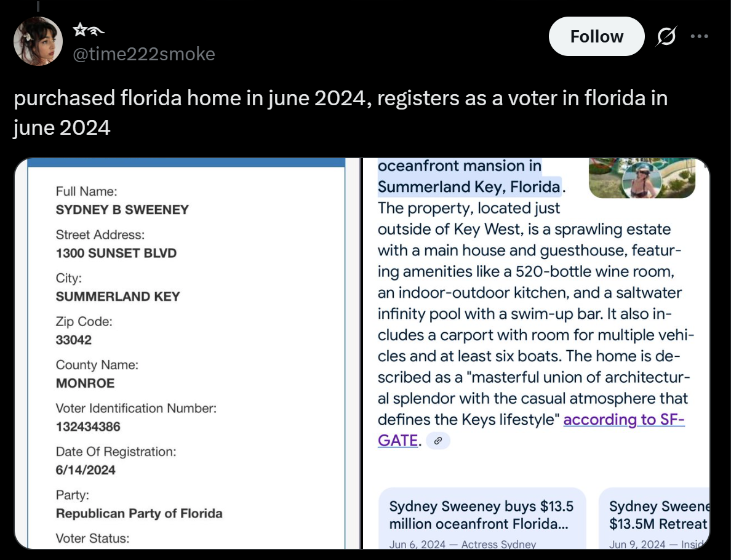Click the Grok slashed-circle icon
This screenshot has height=560, width=731.
point(665,37)
